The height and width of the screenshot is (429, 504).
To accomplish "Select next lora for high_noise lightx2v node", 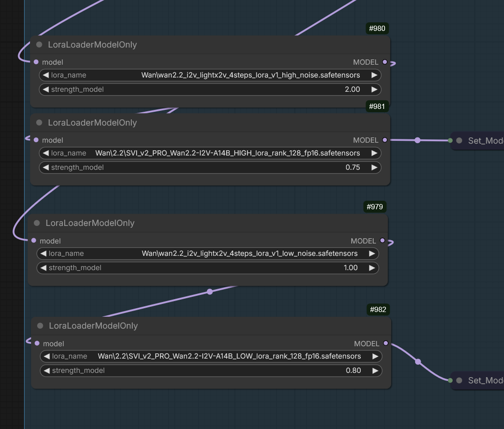I will (x=374, y=75).
